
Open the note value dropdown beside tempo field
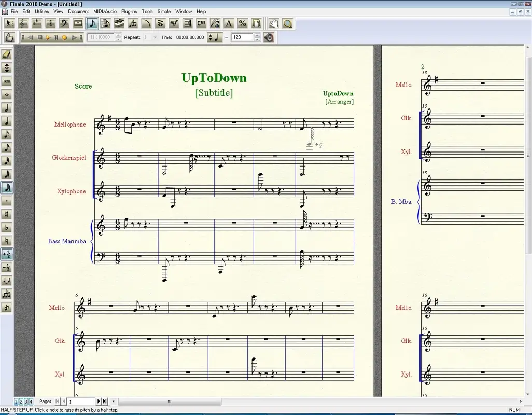(x=215, y=37)
